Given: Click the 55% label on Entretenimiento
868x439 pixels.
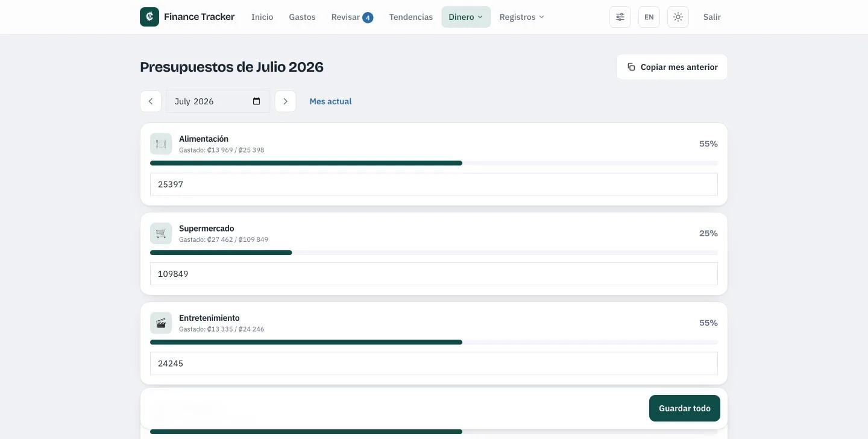Looking at the screenshot, I should tap(708, 323).
